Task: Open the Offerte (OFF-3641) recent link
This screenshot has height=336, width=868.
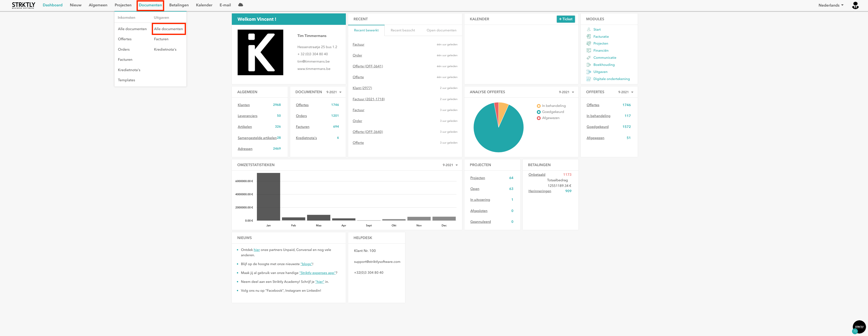Action: [368, 66]
